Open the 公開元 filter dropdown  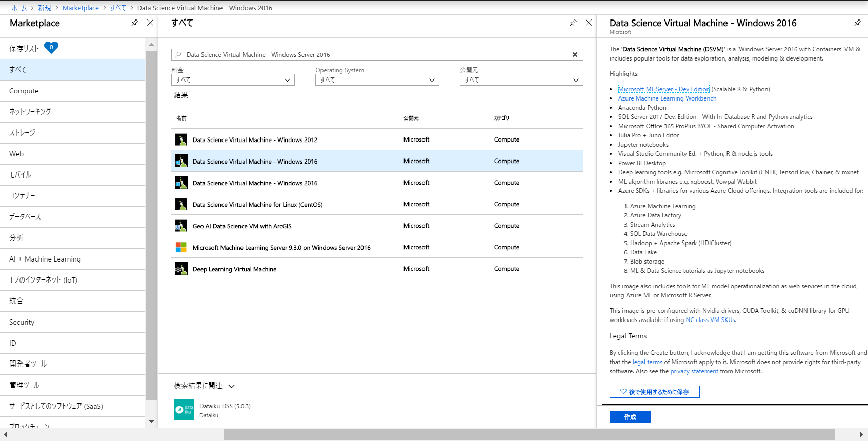point(521,80)
